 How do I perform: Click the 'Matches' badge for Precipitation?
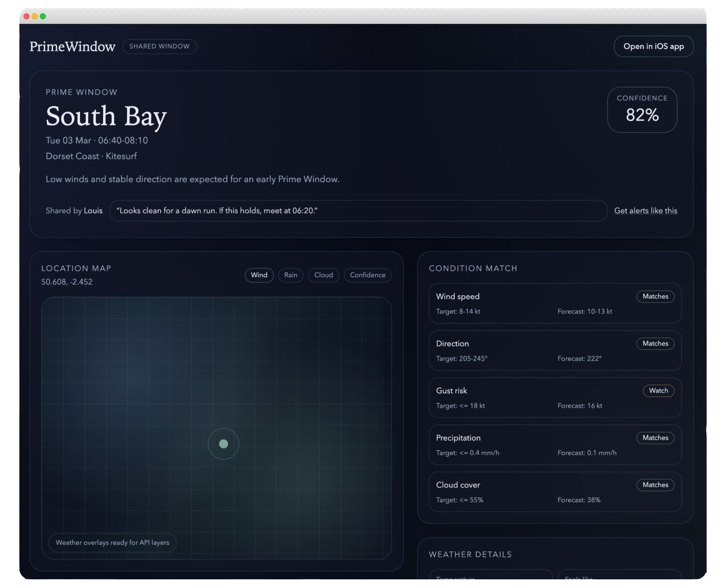655,438
